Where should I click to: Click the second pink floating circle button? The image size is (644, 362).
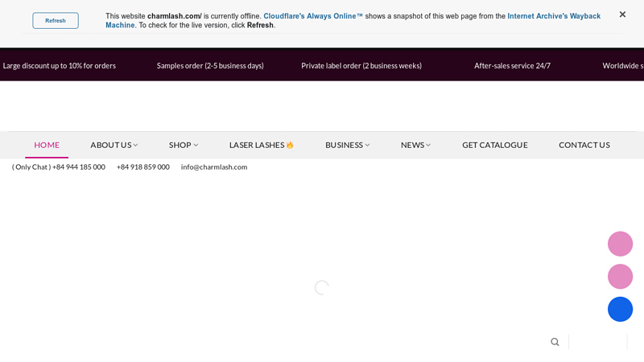(x=620, y=277)
